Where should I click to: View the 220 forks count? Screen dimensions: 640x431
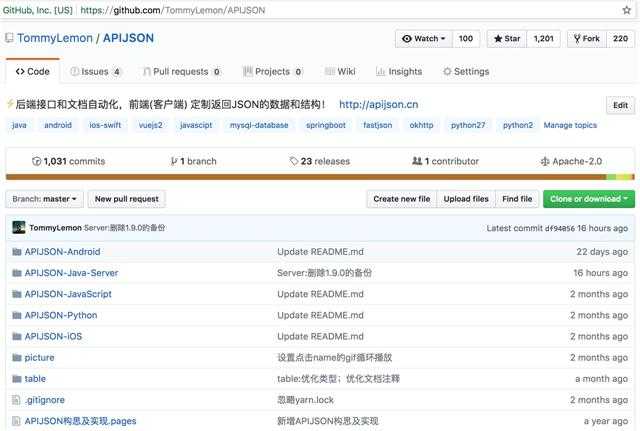click(620, 38)
